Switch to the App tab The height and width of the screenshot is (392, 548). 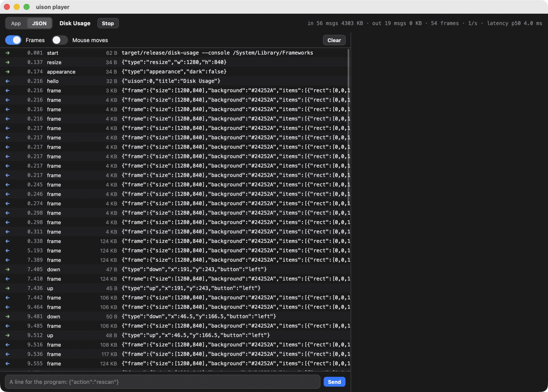[16, 23]
